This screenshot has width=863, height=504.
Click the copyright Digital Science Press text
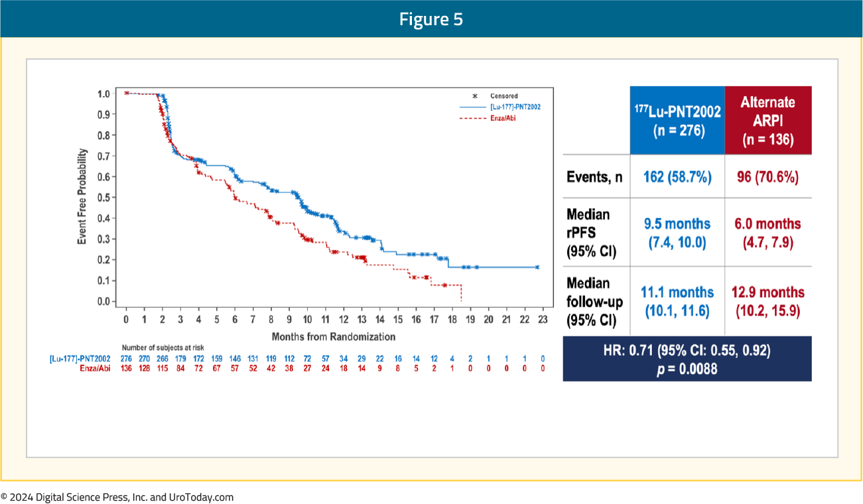117,497
